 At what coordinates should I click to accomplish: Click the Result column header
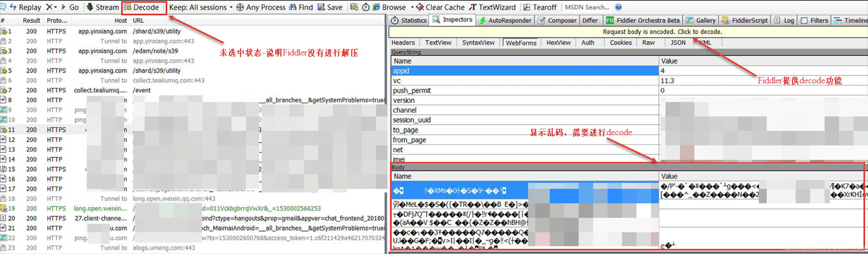tap(31, 21)
